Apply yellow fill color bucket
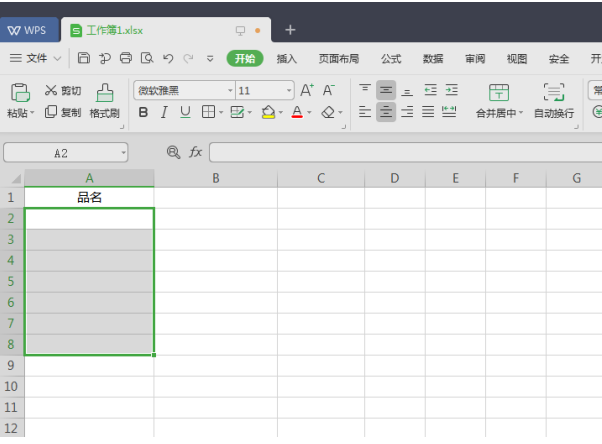Viewport: 602px width, 444px height. tap(268, 112)
